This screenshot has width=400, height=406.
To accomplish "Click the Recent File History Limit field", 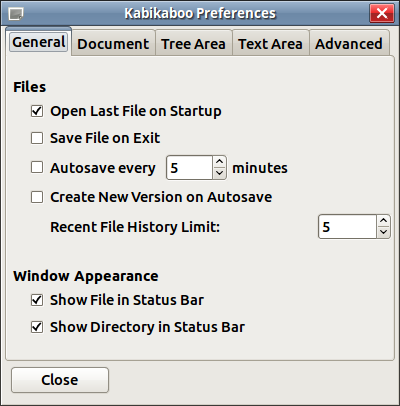I will pyautogui.click(x=348, y=227).
